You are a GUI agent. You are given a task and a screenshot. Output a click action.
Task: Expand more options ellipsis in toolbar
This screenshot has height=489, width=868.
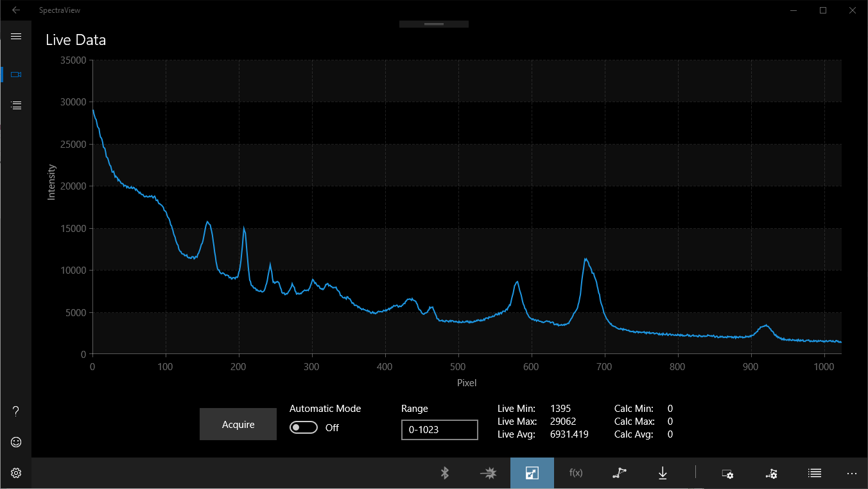[x=852, y=474]
